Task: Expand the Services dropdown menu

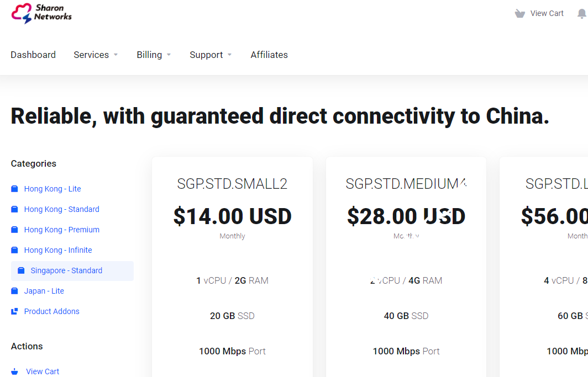Action: click(x=96, y=55)
